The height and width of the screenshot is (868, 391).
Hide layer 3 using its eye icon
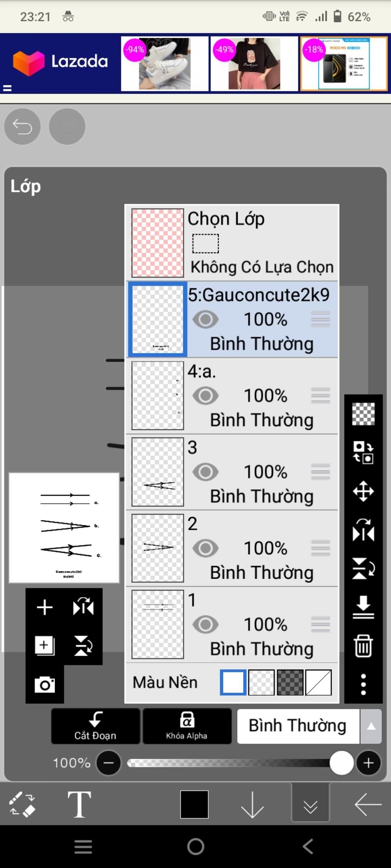tap(205, 472)
